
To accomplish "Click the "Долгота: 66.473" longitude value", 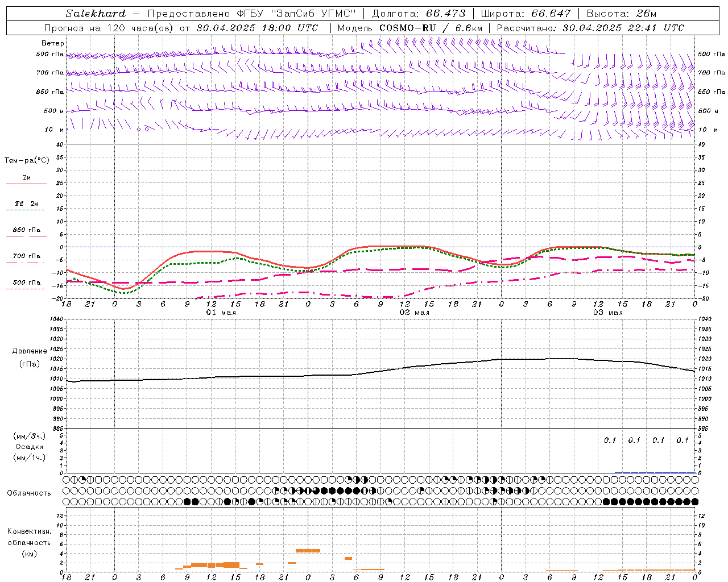I will pyautogui.click(x=419, y=14).
